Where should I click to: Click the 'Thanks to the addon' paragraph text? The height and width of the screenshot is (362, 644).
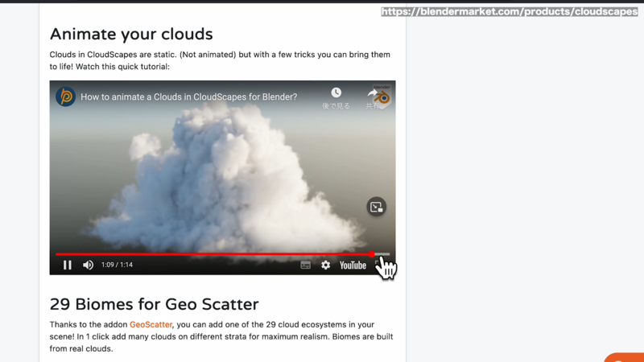click(x=221, y=336)
